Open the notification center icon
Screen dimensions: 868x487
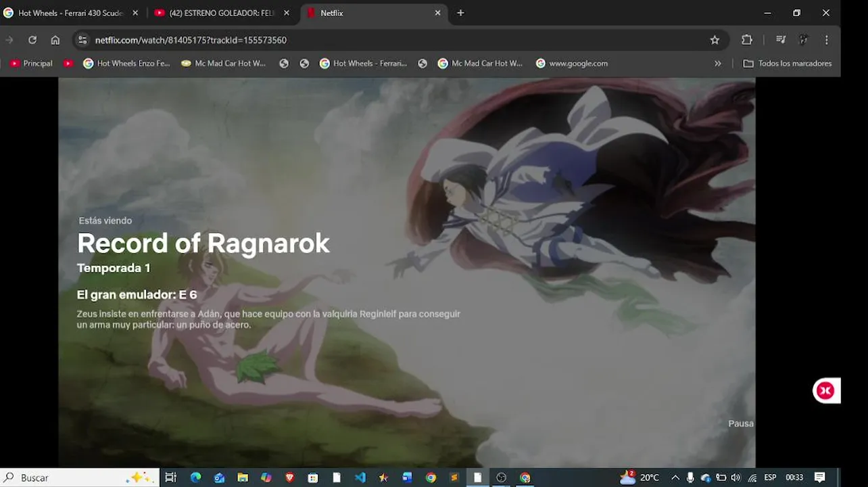click(819, 478)
